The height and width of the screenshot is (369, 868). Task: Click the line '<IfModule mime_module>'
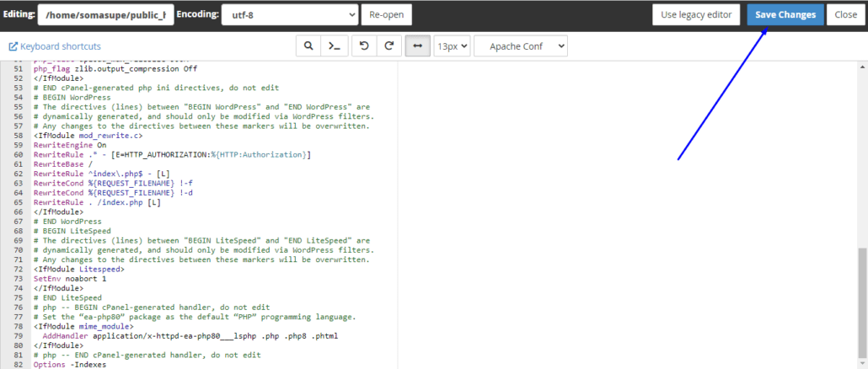83,326
